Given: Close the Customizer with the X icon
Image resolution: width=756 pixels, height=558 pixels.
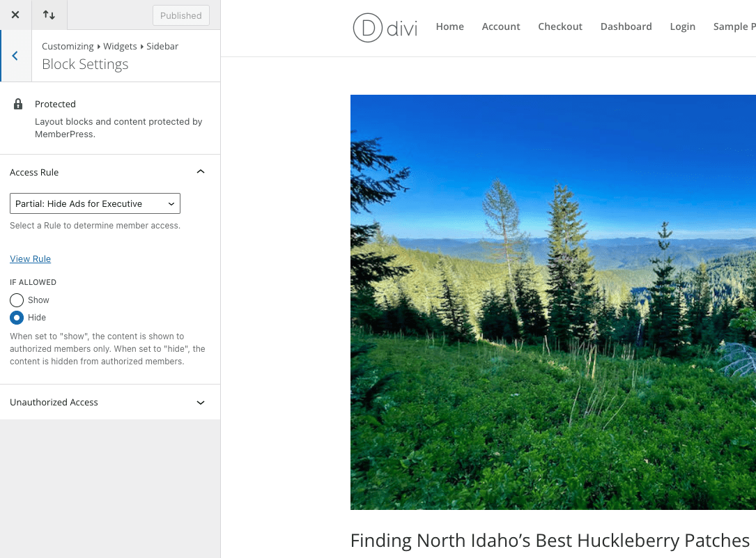Looking at the screenshot, I should click(x=15, y=15).
